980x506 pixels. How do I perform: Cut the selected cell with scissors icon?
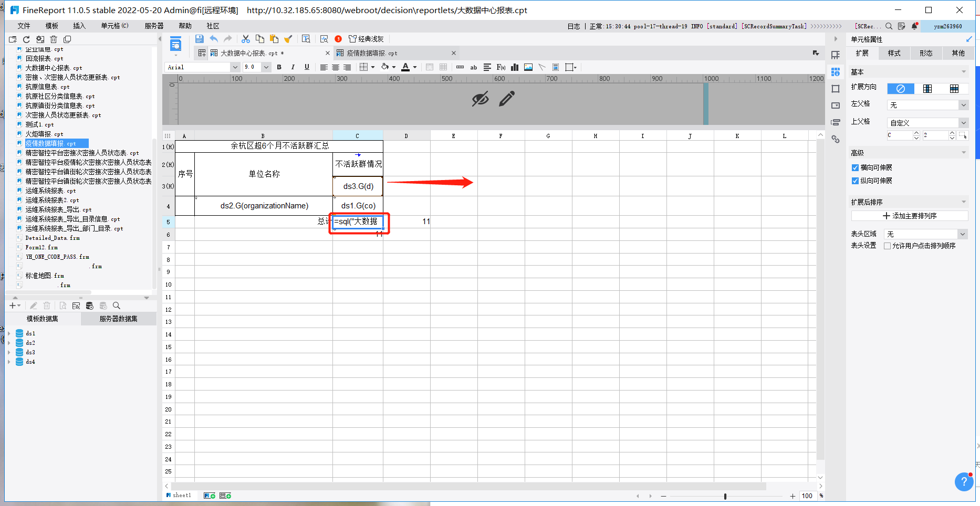[245, 39]
